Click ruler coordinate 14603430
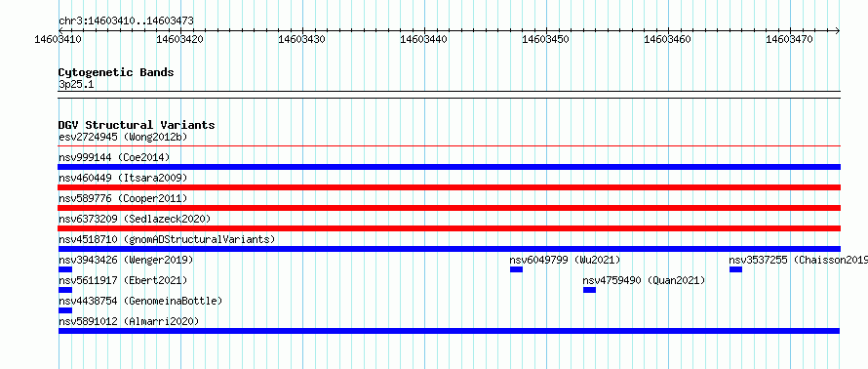 pos(301,39)
